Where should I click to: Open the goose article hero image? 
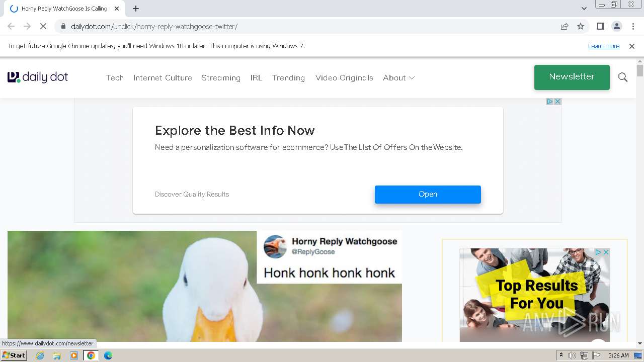pos(205,286)
